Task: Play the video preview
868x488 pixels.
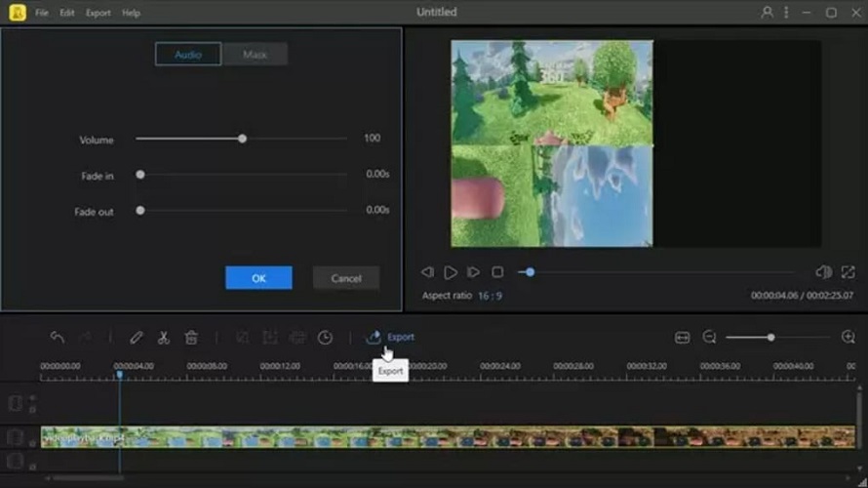Action: point(451,272)
